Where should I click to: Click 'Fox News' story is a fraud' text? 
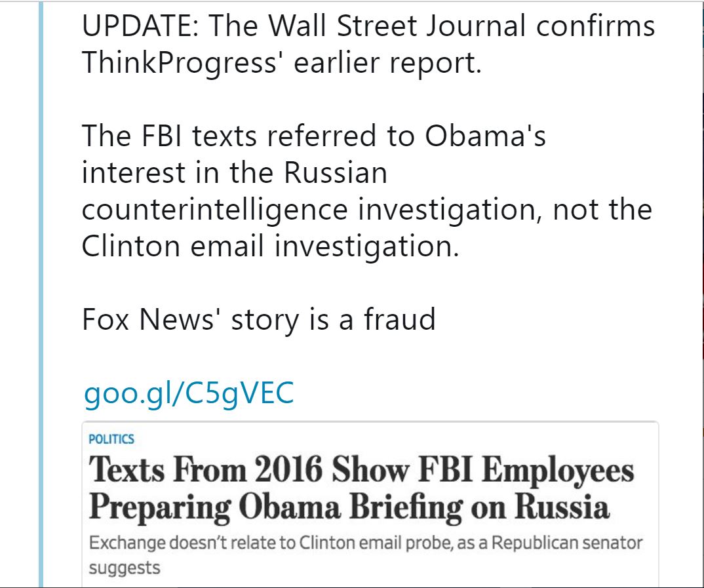[259, 320]
